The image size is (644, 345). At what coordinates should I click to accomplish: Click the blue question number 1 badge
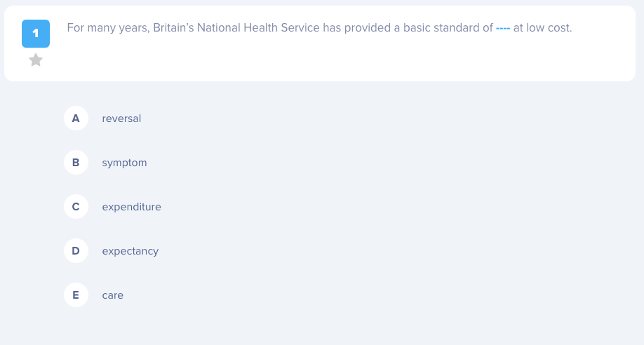coord(36,33)
